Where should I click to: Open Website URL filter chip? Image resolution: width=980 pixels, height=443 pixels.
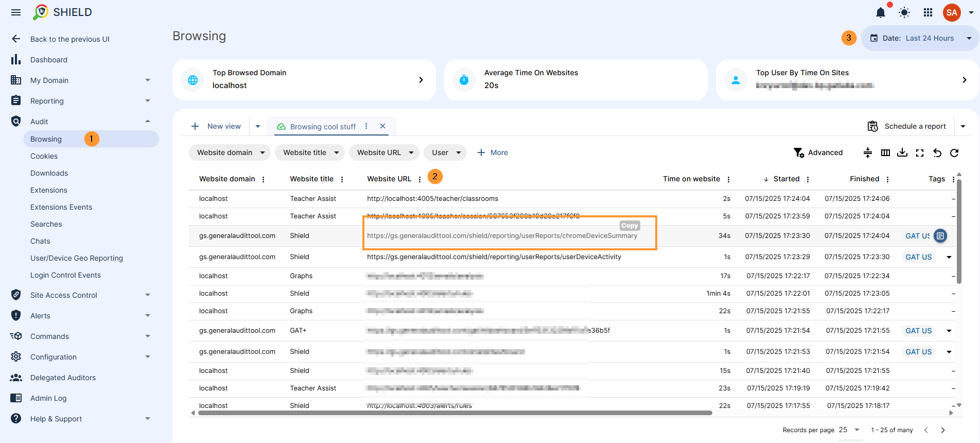(384, 152)
